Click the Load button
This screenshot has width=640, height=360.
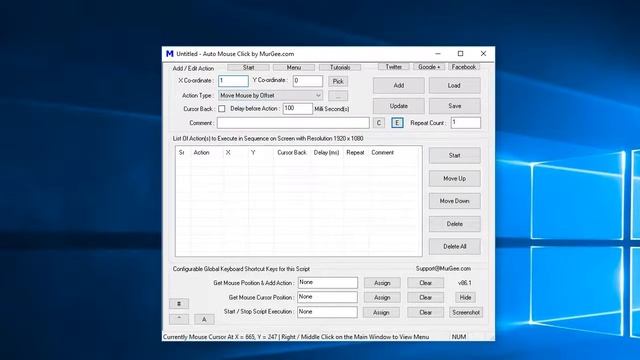(x=454, y=85)
